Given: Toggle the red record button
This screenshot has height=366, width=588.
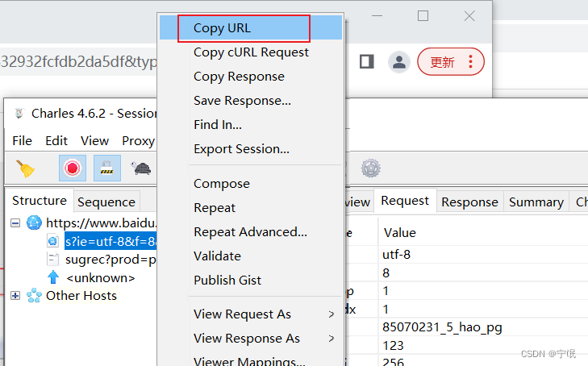Looking at the screenshot, I should click(x=73, y=168).
